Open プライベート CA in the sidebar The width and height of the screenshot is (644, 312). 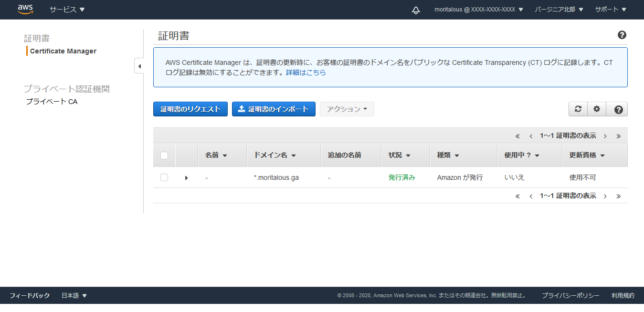52,102
